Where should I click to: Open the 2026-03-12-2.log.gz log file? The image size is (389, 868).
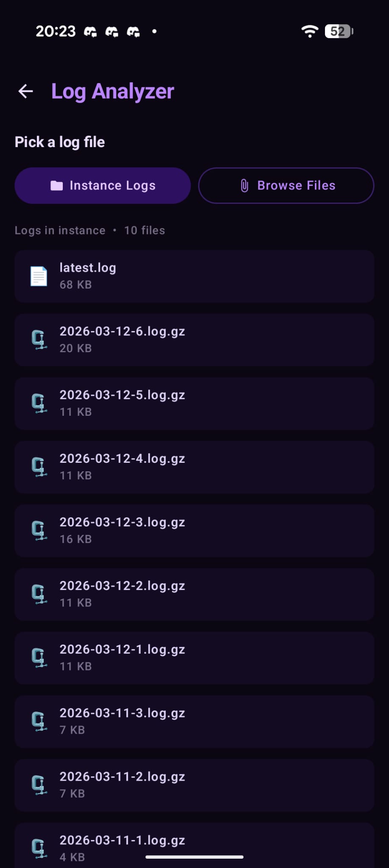(194, 594)
